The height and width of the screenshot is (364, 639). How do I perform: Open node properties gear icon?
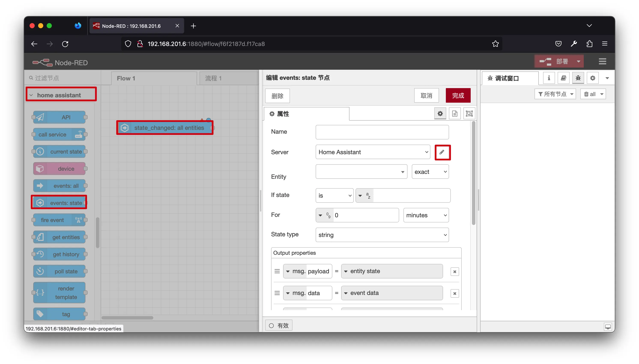click(x=440, y=114)
